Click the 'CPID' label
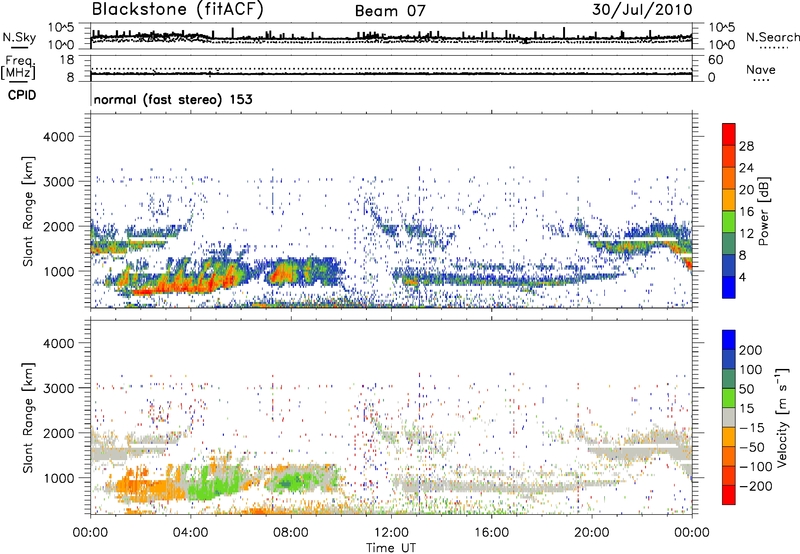Image resolution: width=800 pixels, height=554 pixels. 22,95
